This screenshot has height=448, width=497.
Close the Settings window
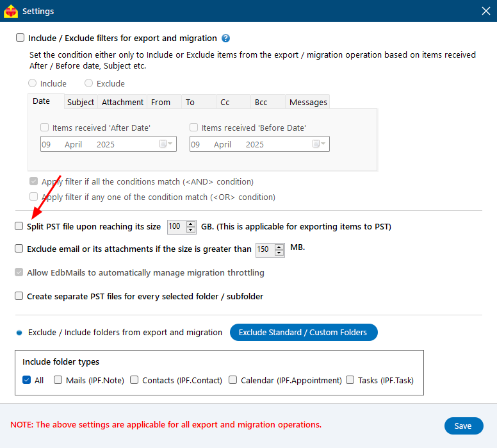[x=485, y=11]
